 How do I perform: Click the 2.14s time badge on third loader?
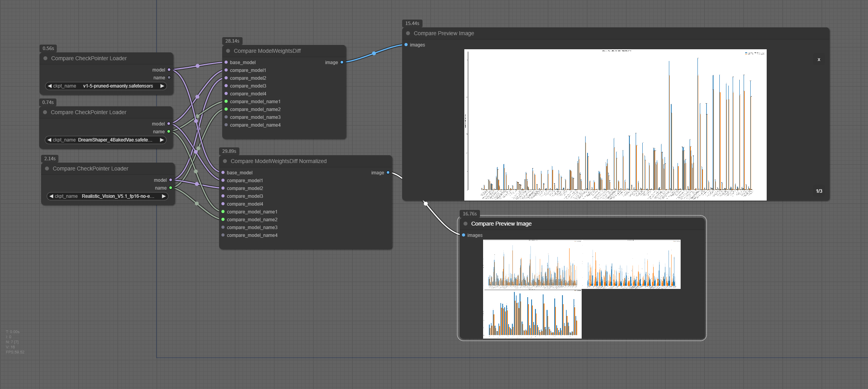pos(50,159)
